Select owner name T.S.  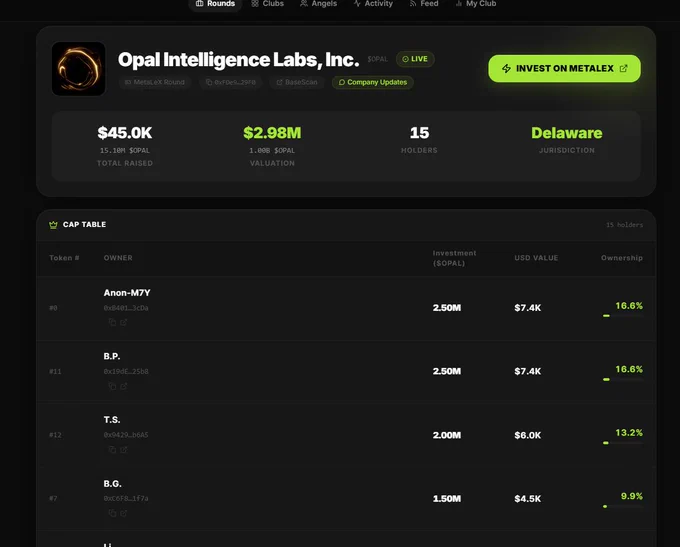tap(112, 420)
